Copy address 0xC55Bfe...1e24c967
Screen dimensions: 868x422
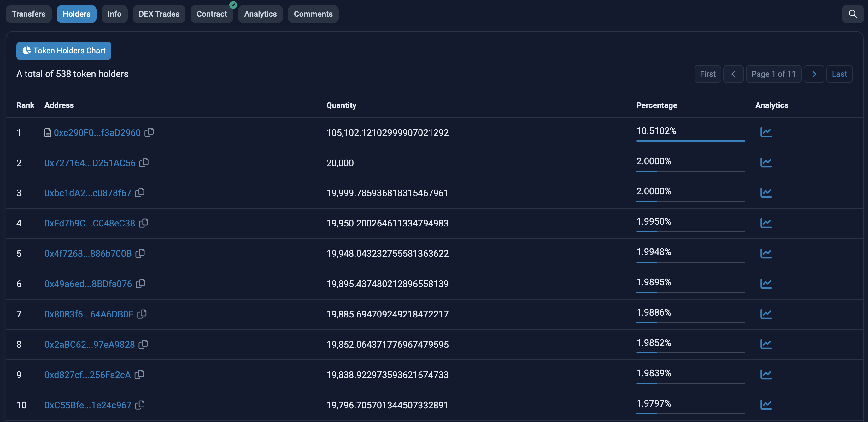(x=140, y=405)
